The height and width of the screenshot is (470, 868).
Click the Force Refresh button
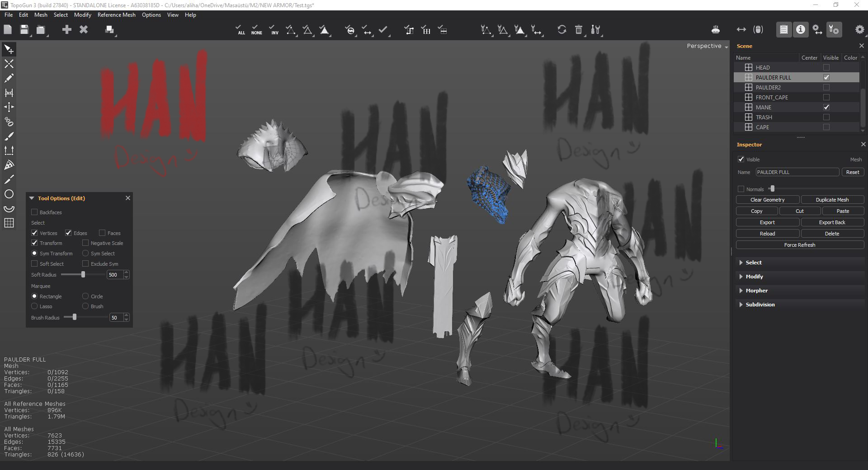click(799, 245)
